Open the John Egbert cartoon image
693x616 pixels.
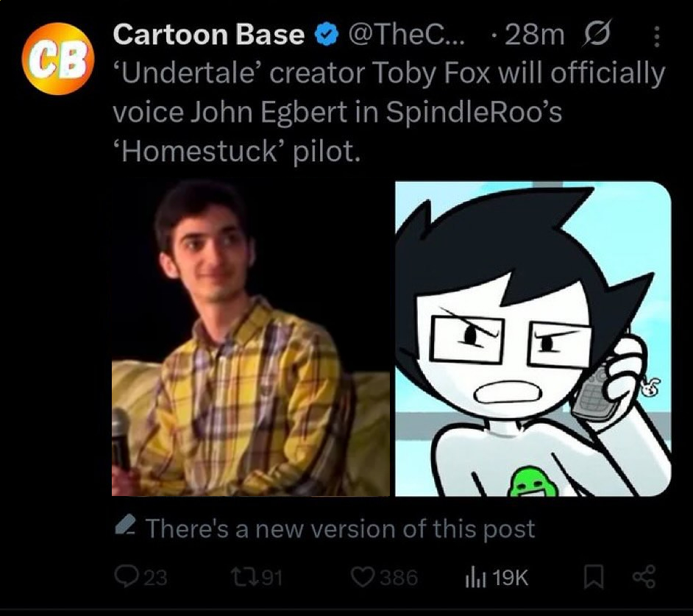pos(533,339)
